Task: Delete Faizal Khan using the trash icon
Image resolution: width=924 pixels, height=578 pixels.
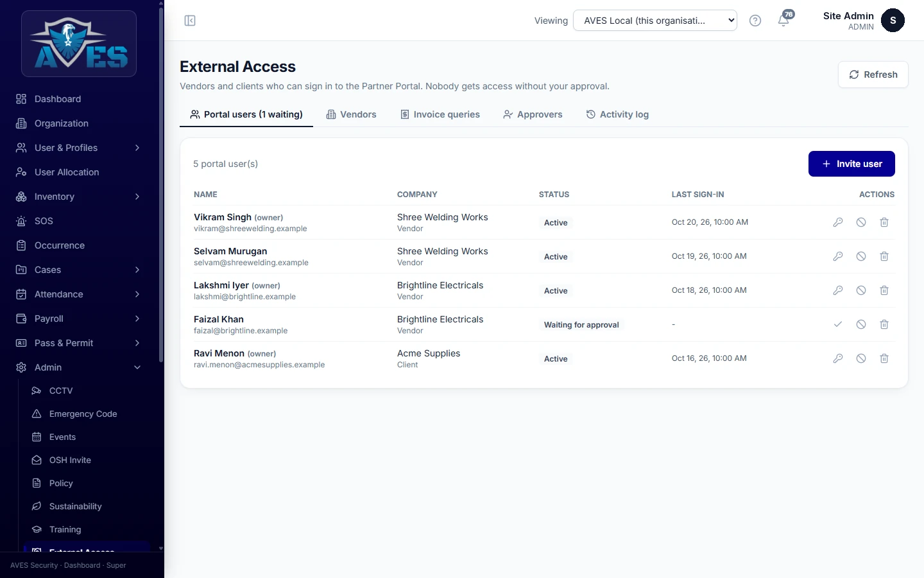Action: (884, 324)
